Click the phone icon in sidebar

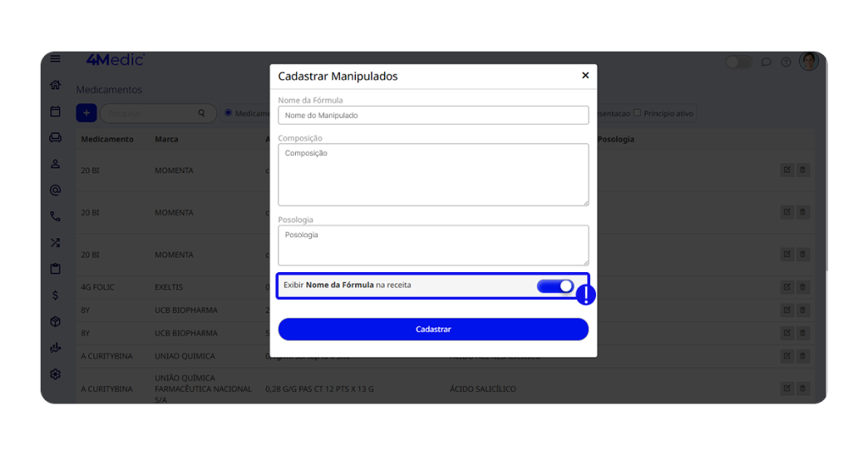point(55,217)
